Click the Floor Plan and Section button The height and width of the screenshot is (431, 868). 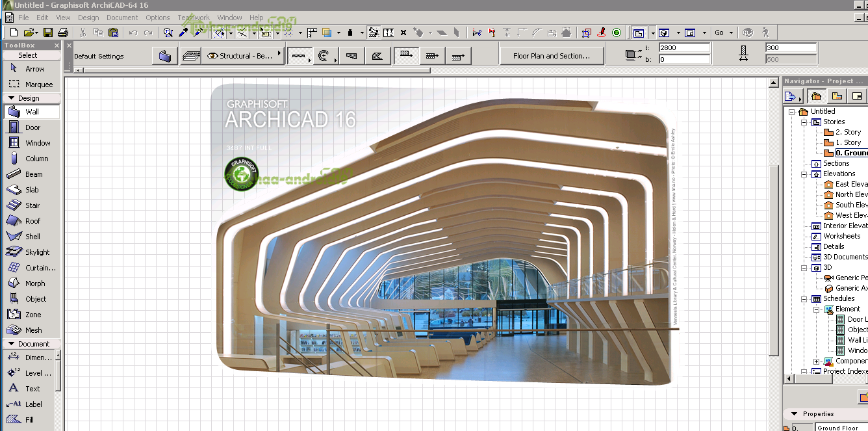(552, 56)
